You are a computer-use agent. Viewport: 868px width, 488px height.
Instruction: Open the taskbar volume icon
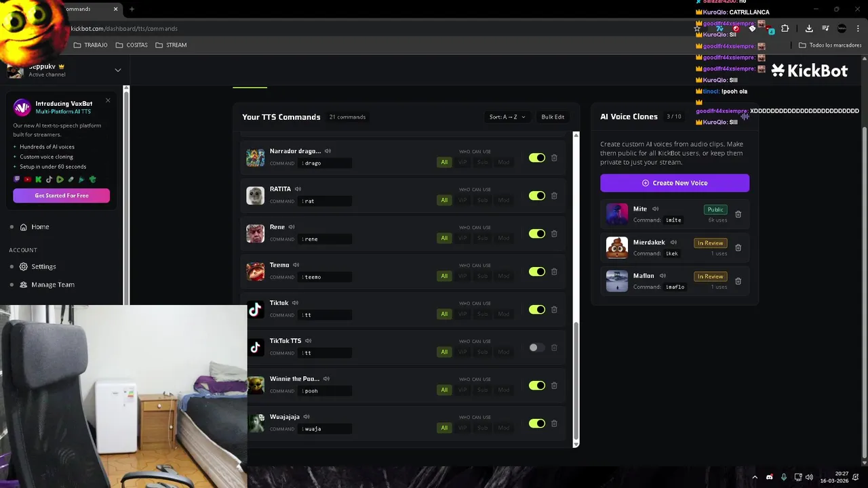[x=809, y=477]
